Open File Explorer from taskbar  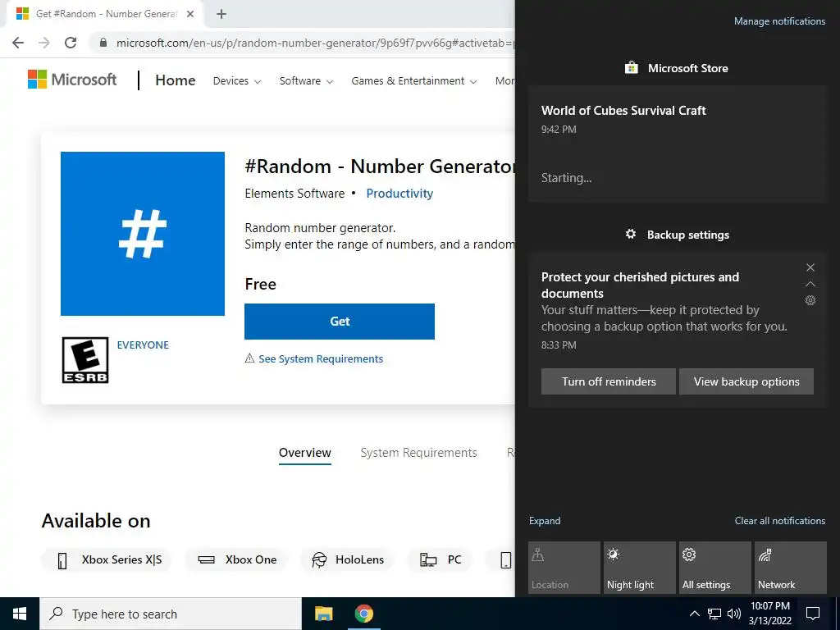click(x=323, y=614)
